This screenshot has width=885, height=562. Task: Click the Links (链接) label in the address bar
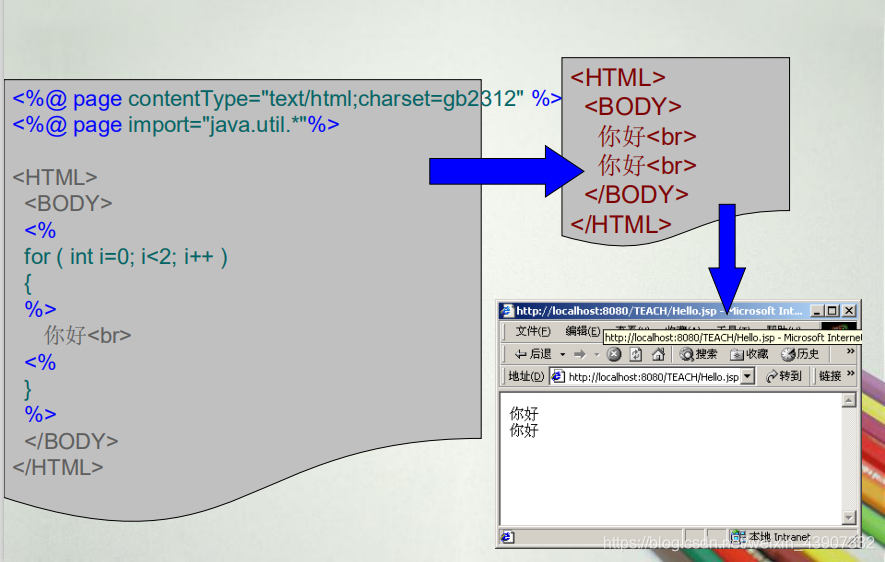(830, 376)
